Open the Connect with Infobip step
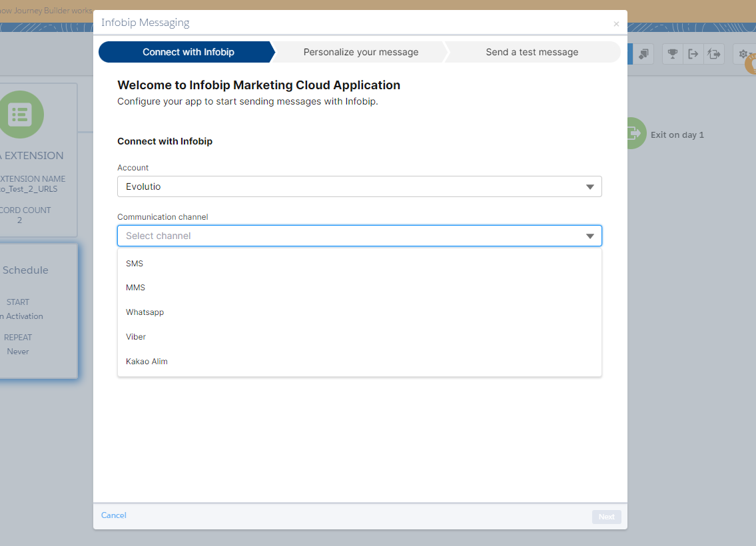The height and width of the screenshot is (546, 756). point(187,52)
